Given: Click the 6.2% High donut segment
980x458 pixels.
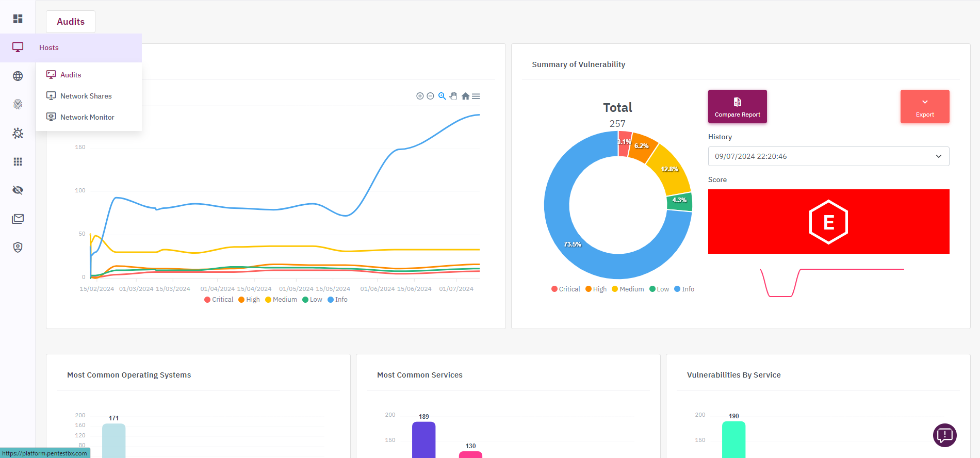Looking at the screenshot, I should pyautogui.click(x=642, y=146).
